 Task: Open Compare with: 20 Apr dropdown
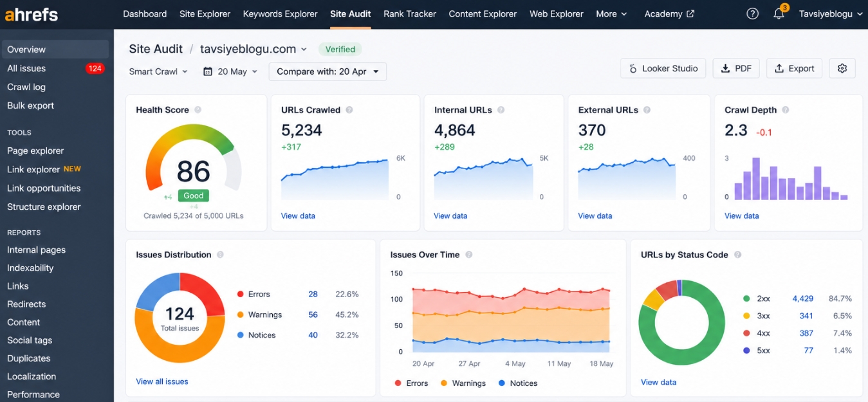pos(328,71)
